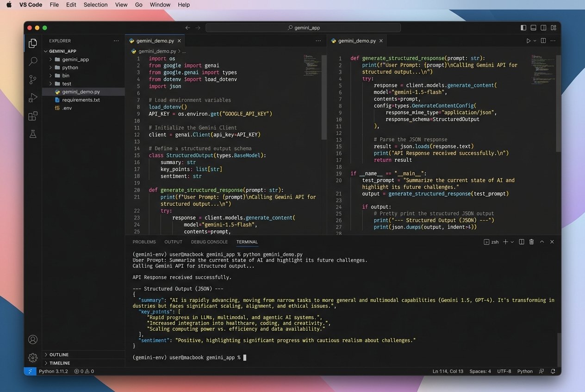Open the .env file in Explorer
Image resolution: width=585 pixels, height=392 pixels.
pyautogui.click(x=84, y=108)
